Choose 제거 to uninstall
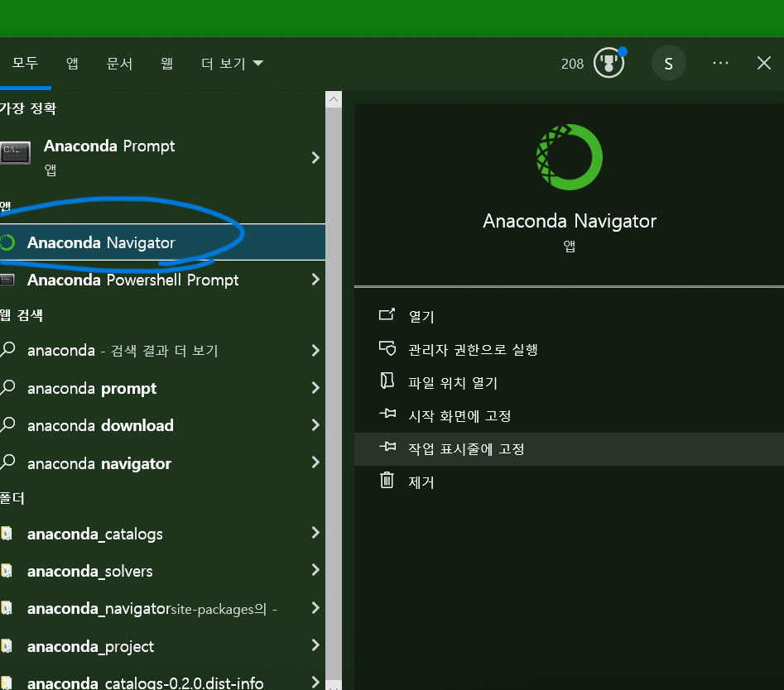Image resolution: width=784 pixels, height=690 pixels. click(x=569, y=482)
